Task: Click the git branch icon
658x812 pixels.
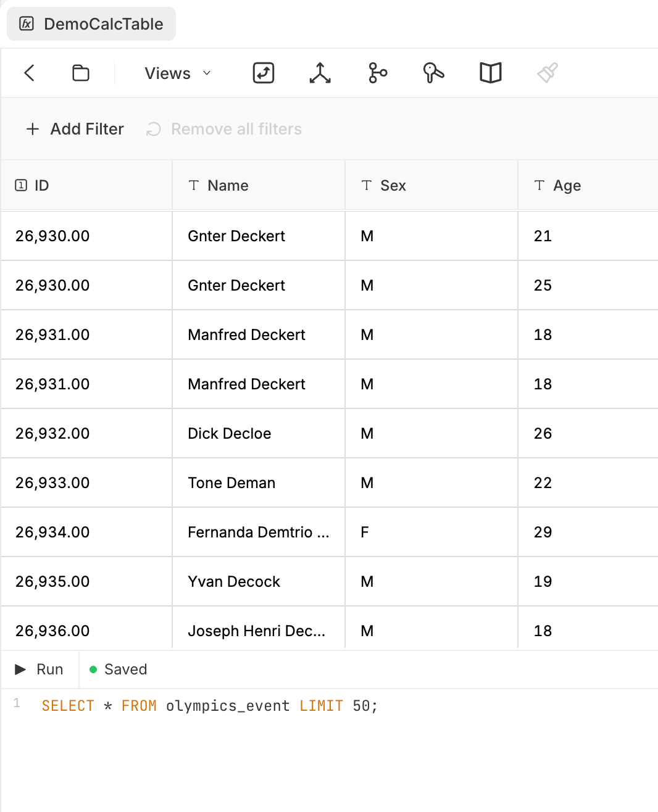Action: point(377,73)
